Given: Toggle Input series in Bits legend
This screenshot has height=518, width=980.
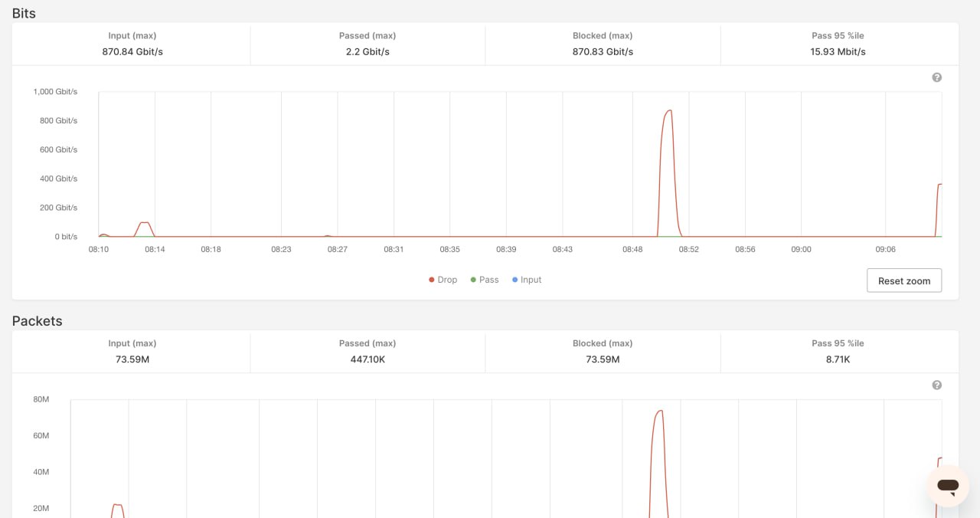Looking at the screenshot, I should [x=527, y=280].
